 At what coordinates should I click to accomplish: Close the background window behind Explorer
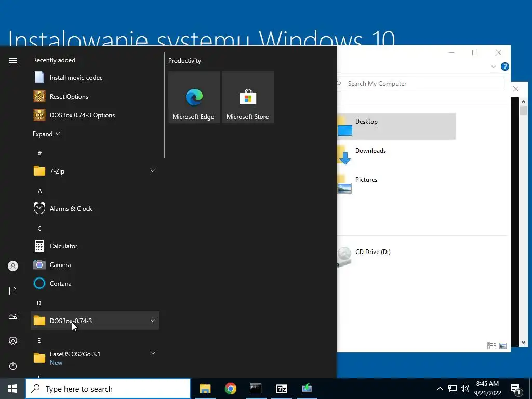tap(516, 89)
